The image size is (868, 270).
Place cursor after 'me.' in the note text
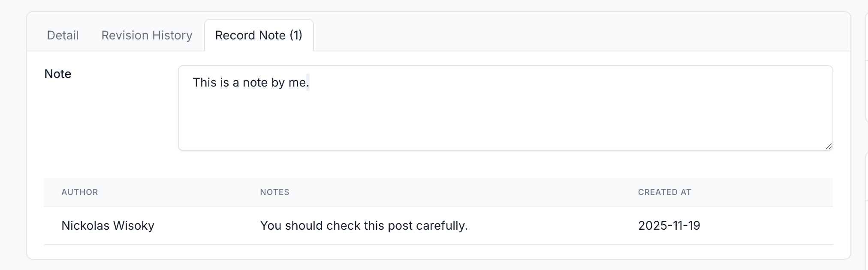(310, 82)
